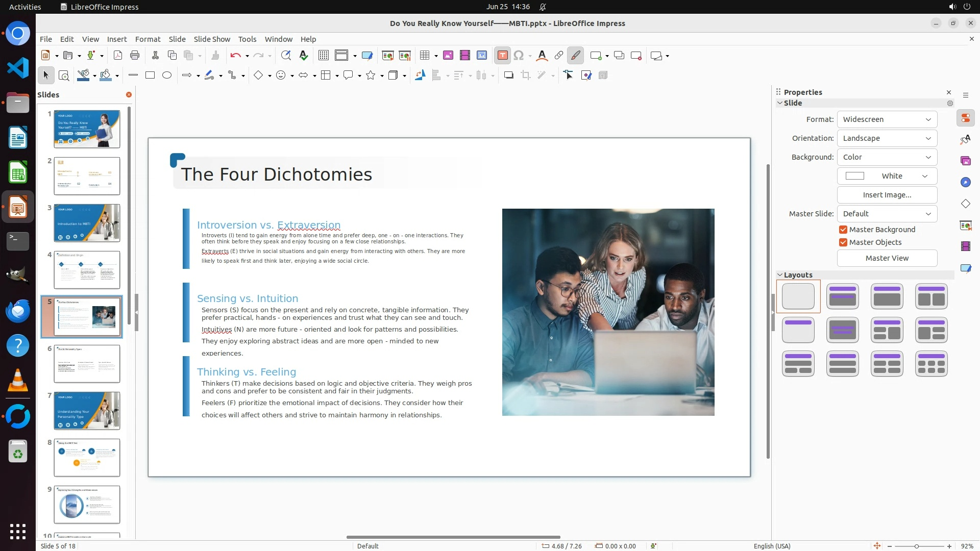Viewport: 980px width, 551px height.
Task: Click the Insert Special Character icon
Action: [519, 56]
